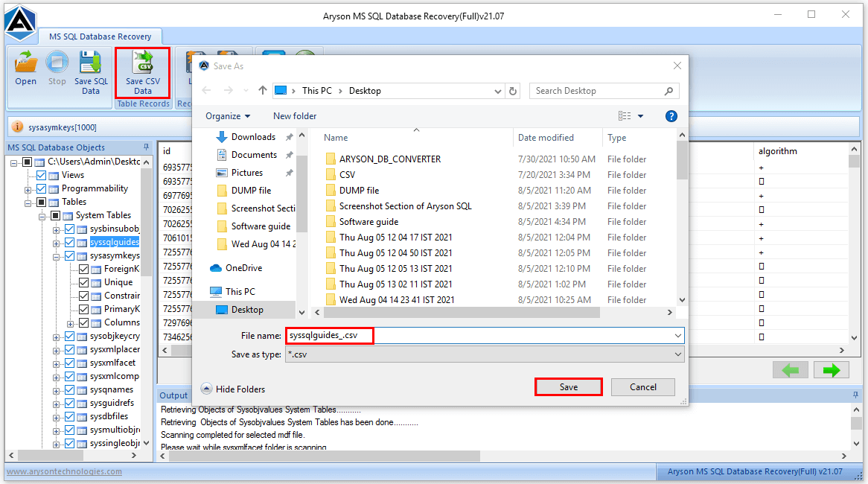Sort by Type column header
This screenshot has height=484, width=868.
(616, 137)
